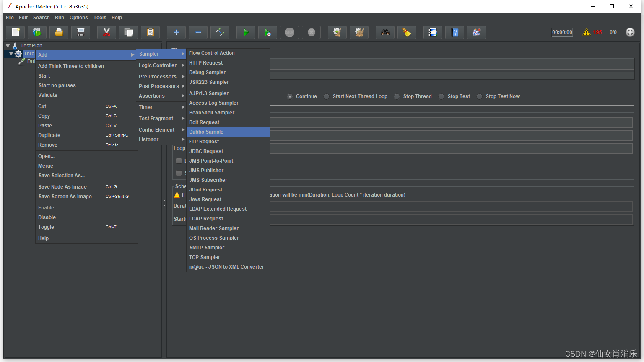Open the Run menu
The image size is (644, 362).
[60, 18]
